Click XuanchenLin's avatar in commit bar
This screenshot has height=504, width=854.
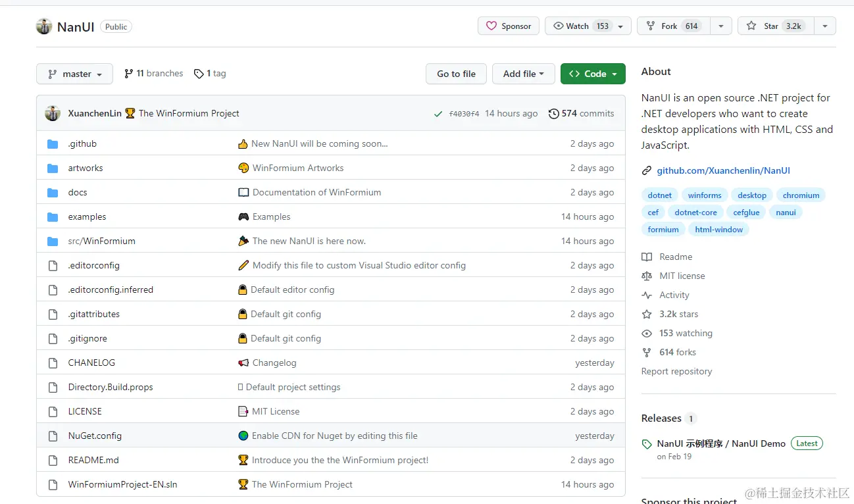point(53,113)
